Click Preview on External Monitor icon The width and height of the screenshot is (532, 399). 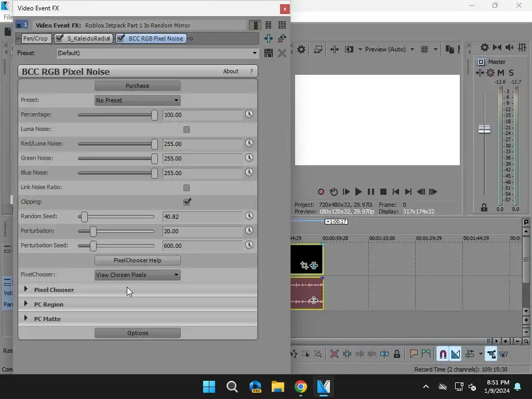coord(318,49)
